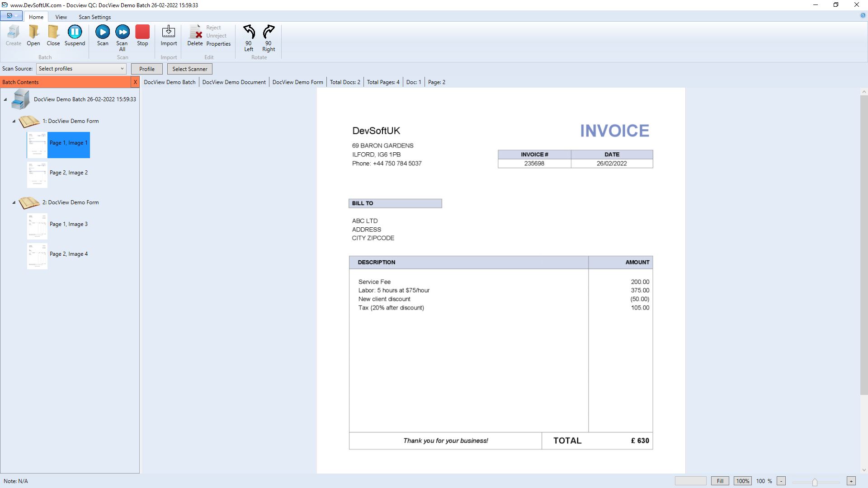Click the Scan play icon
This screenshot has height=488, width=868.
point(103,32)
